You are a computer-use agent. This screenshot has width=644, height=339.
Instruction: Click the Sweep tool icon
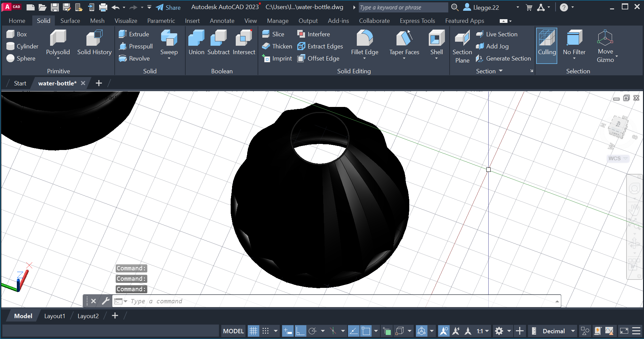[169, 38]
